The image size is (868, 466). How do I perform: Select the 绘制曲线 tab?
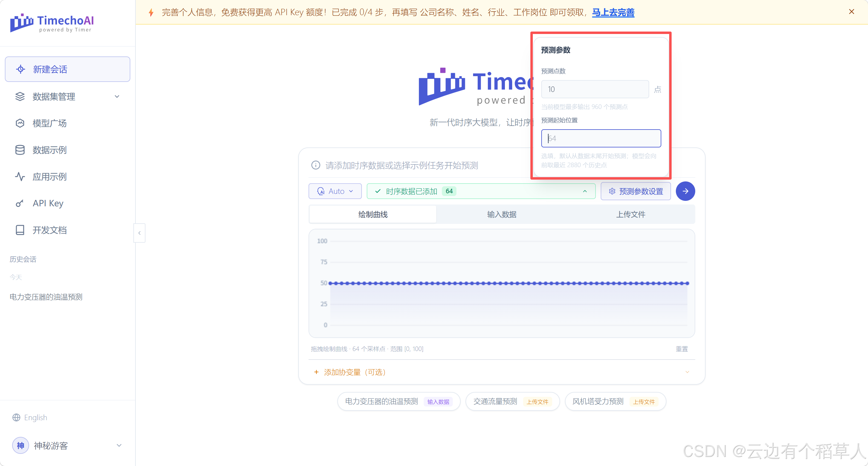click(x=373, y=214)
